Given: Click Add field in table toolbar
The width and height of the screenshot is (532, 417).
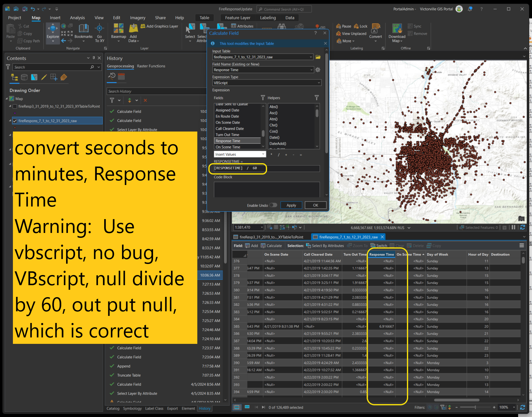Looking at the screenshot, I should (x=251, y=246).
